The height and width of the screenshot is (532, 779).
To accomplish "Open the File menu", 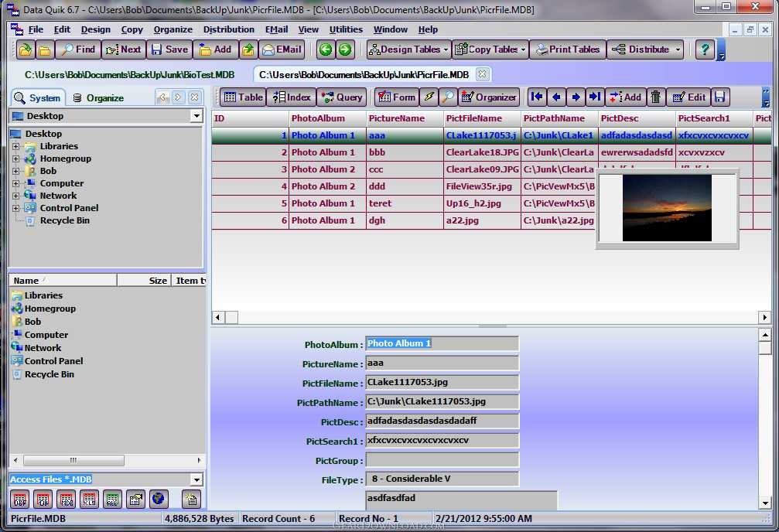I will point(36,30).
